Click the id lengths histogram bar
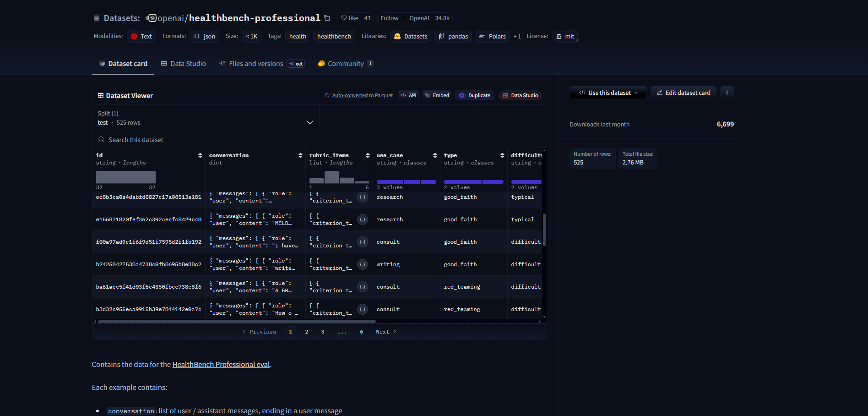 (126, 177)
